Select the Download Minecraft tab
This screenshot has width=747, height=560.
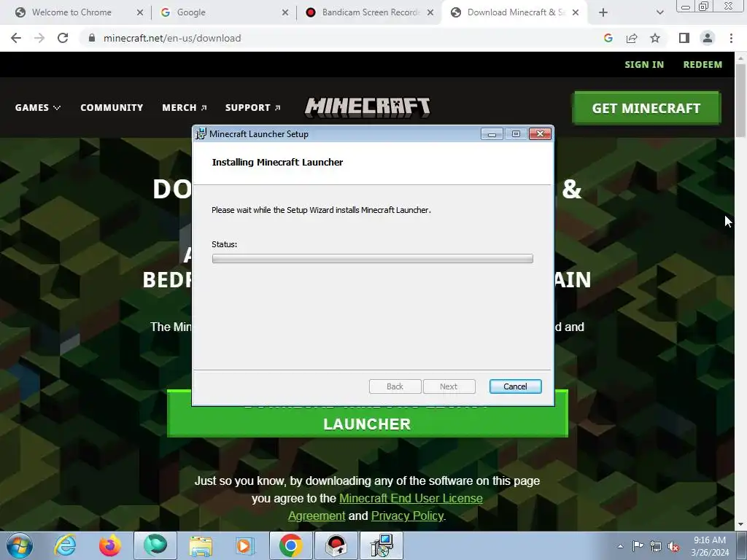[x=516, y=12]
